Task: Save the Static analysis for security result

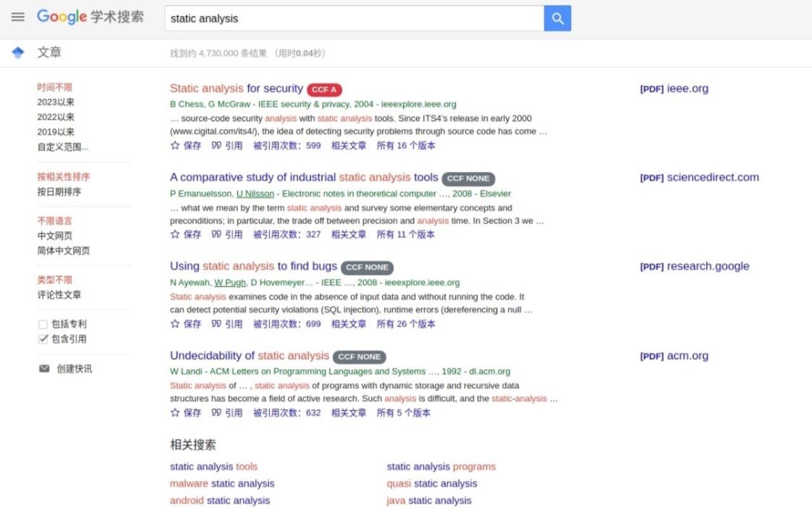Action: pyautogui.click(x=186, y=145)
